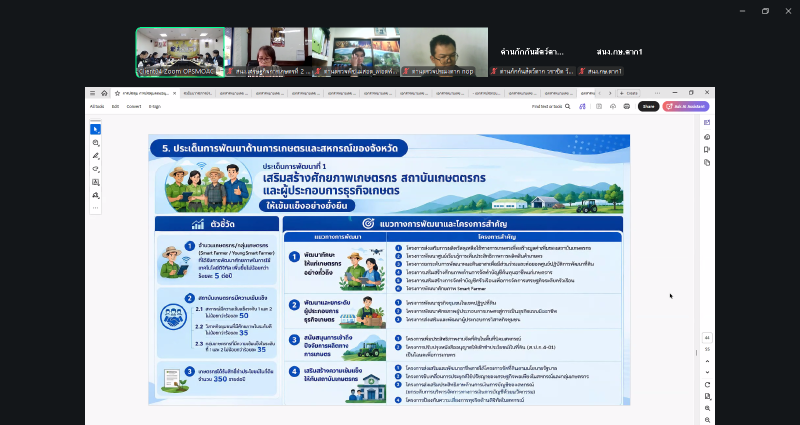Click the rotate page icon
This screenshot has height=425, width=800.
click(707, 385)
